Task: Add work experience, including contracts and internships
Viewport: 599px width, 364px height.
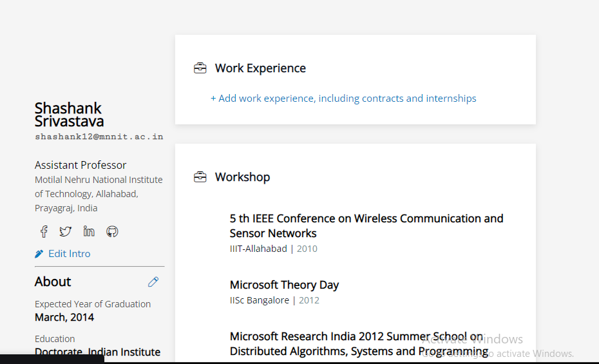Action: pos(343,99)
